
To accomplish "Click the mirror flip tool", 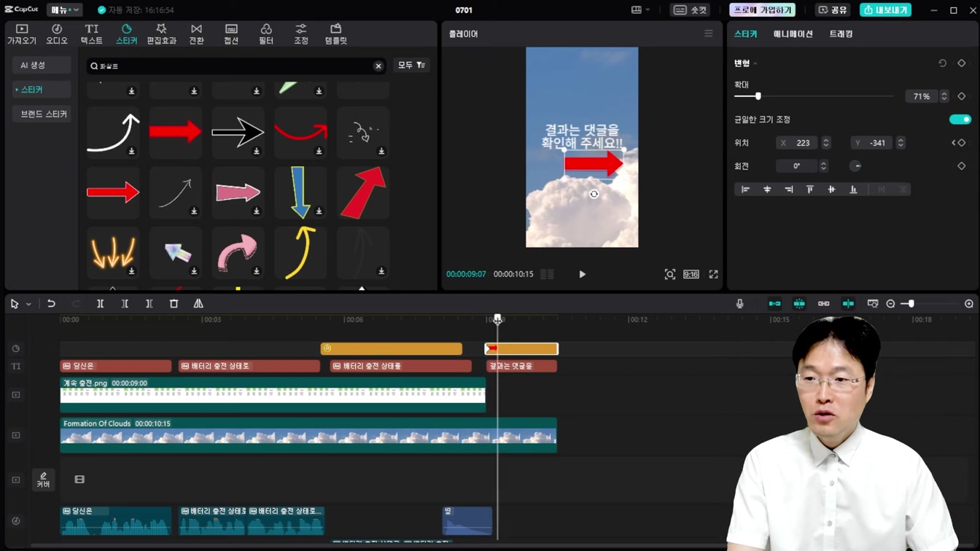I will [198, 303].
